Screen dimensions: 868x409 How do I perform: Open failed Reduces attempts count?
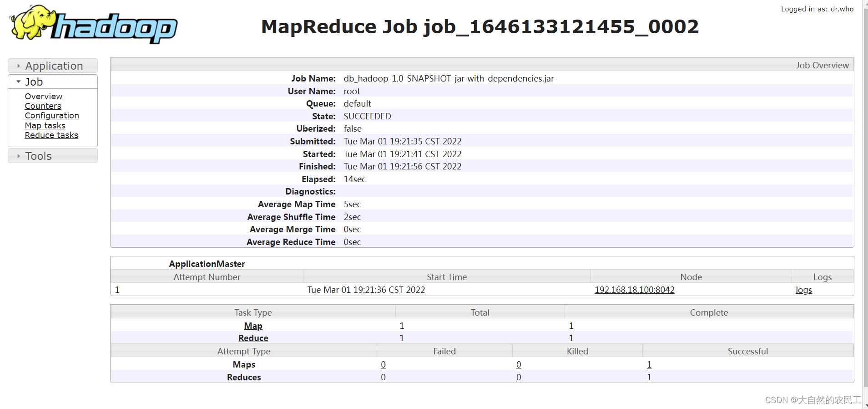[384, 377]
